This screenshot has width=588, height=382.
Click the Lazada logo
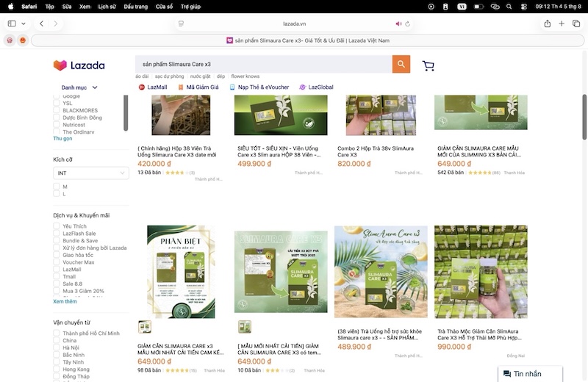tap(79, 65)
